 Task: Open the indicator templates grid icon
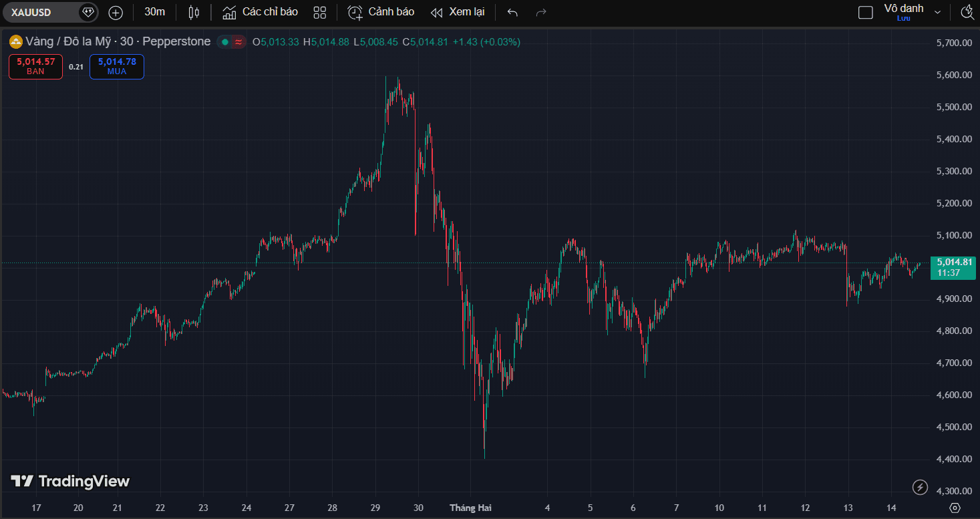coord(320,12)
